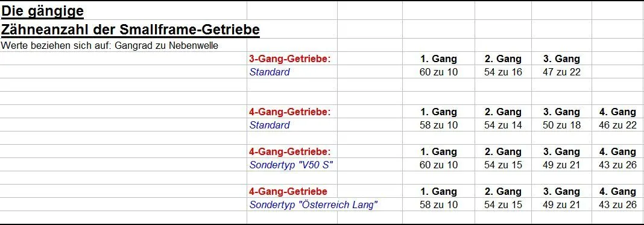
Task: Click the '1. Gang' header of 3-Gang table
Action: (438, 59)
